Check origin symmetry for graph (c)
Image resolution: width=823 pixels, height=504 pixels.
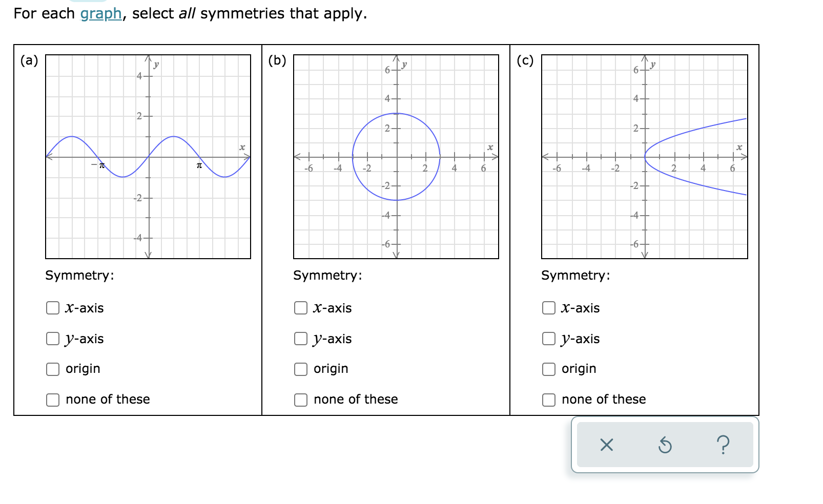tap(549, 369)
